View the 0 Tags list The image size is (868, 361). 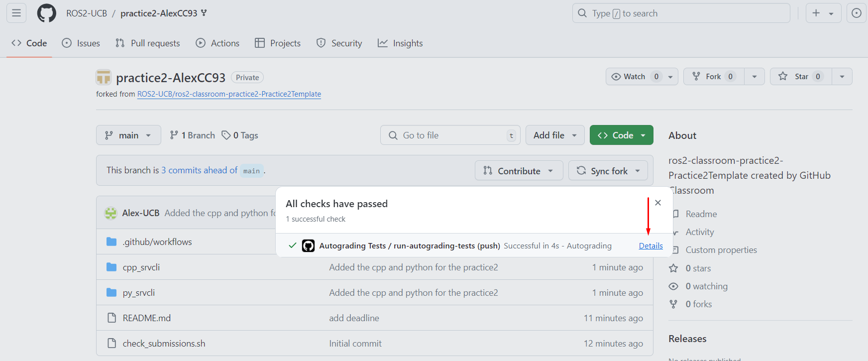click(x=240, y=135)
